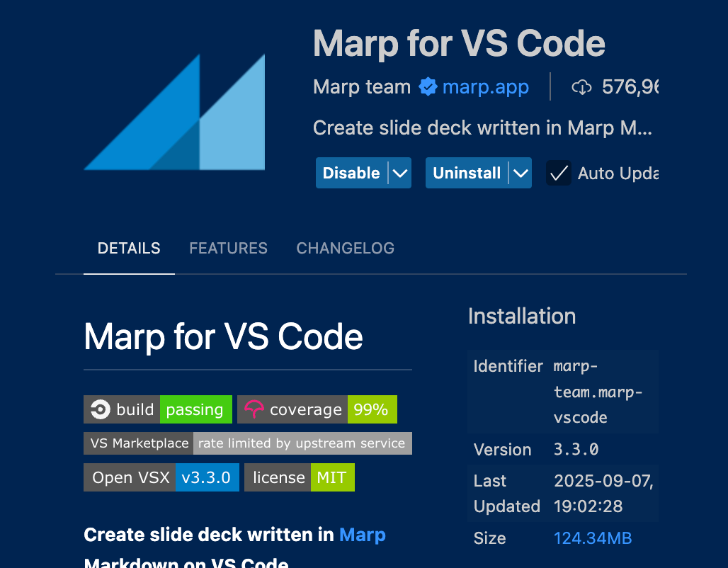Switch to the DETAILS tab
Viewport: 728px width, 568px height.
[x=129, y=248]
